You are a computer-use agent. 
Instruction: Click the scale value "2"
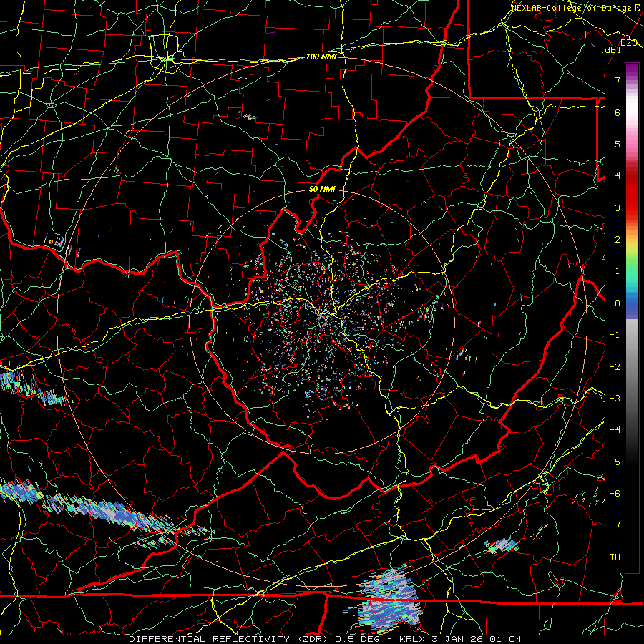point(618,240)
